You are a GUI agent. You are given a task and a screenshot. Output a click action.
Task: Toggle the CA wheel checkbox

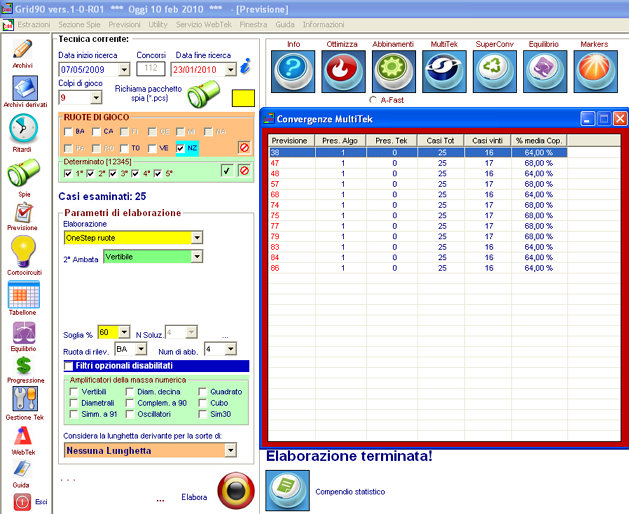coord(96,132)
